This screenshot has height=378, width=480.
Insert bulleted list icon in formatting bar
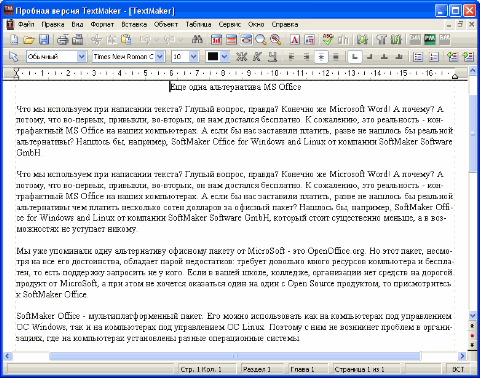(418, 57)
